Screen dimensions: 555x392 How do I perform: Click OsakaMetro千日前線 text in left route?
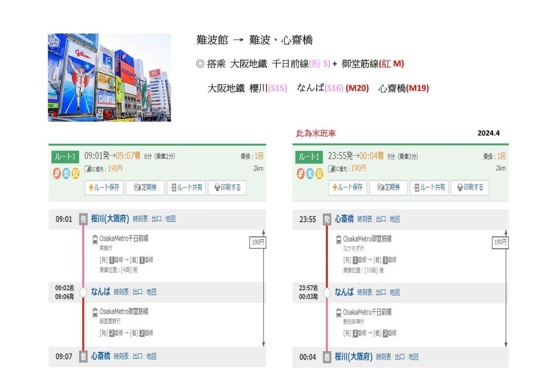[x=124, y=239]
